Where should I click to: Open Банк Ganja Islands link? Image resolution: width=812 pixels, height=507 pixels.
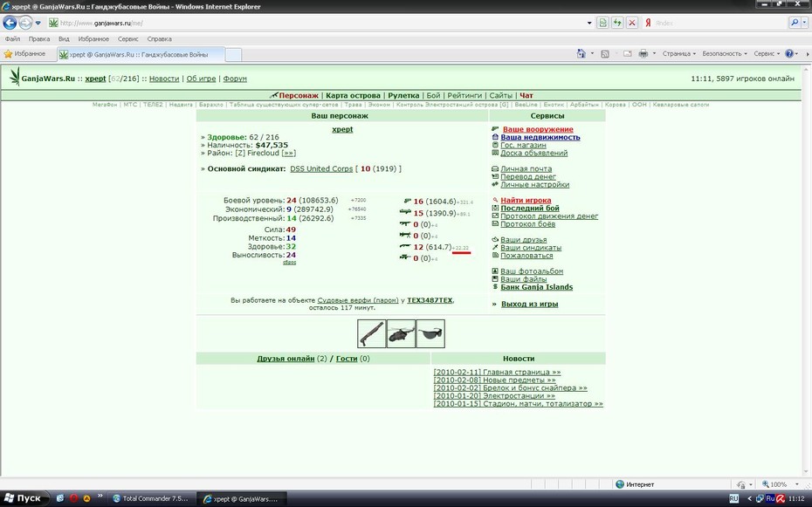point(536,286)
